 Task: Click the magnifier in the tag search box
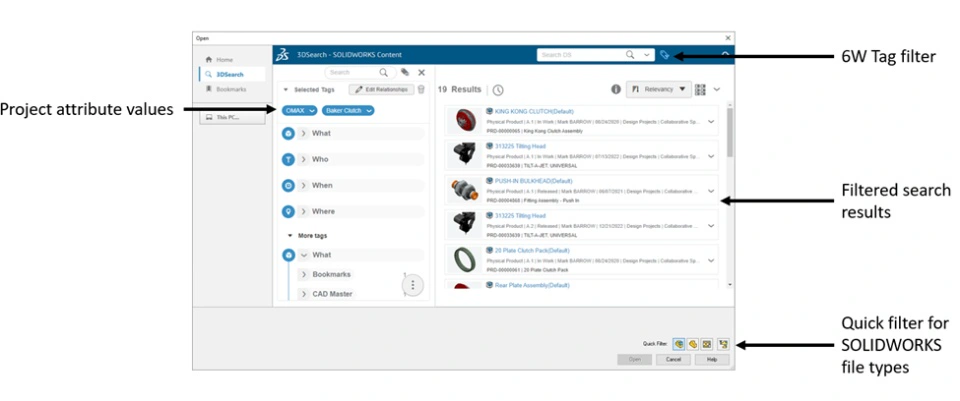click(x=383, y=72)
